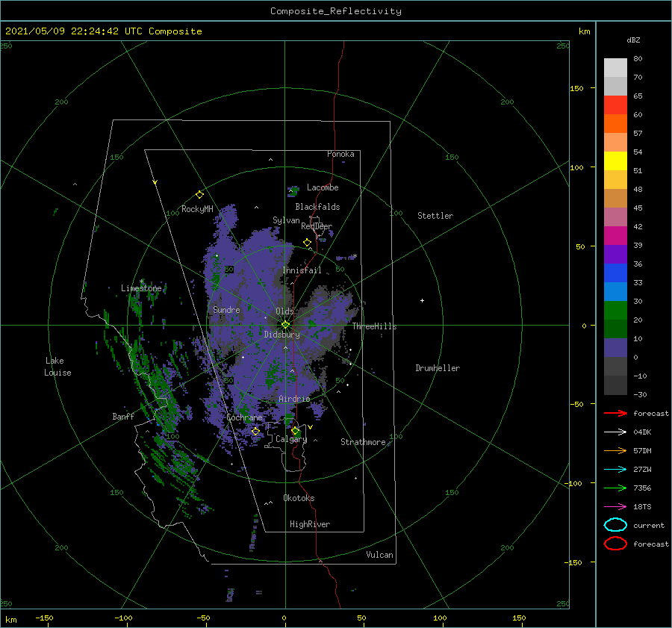Click the orange 57DM arrow icon
The image size is (672, 628).
tap(615, 450)
